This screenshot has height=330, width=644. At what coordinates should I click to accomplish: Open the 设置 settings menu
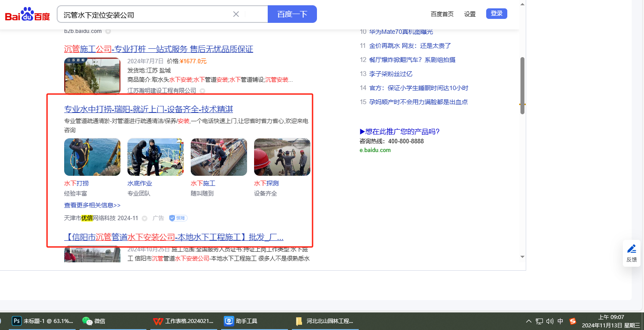tap(470, 14)
